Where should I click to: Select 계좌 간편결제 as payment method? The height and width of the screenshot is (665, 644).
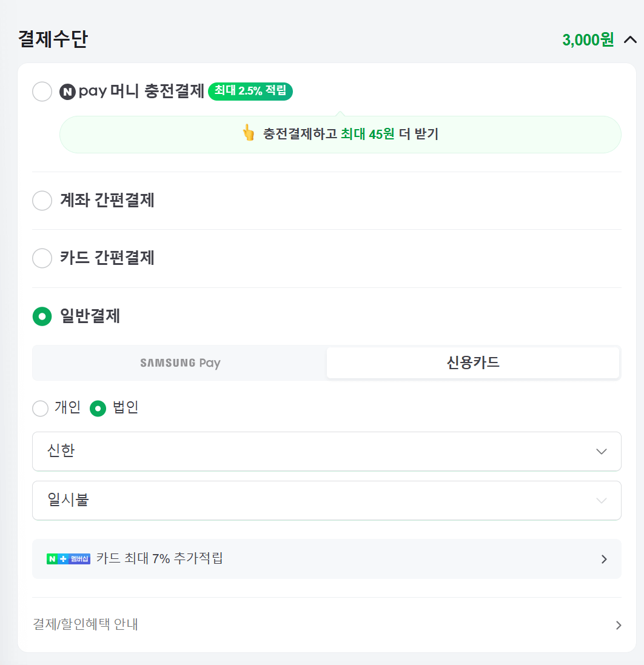41,201
